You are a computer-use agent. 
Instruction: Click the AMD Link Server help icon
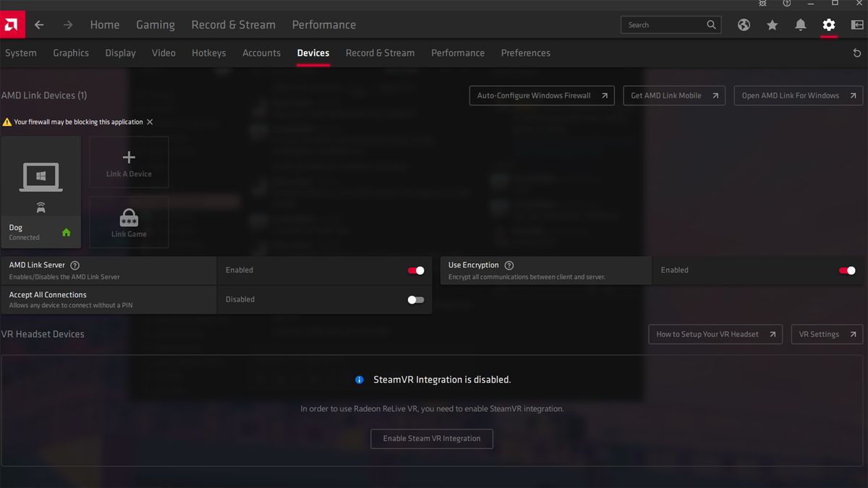[75, 265]
